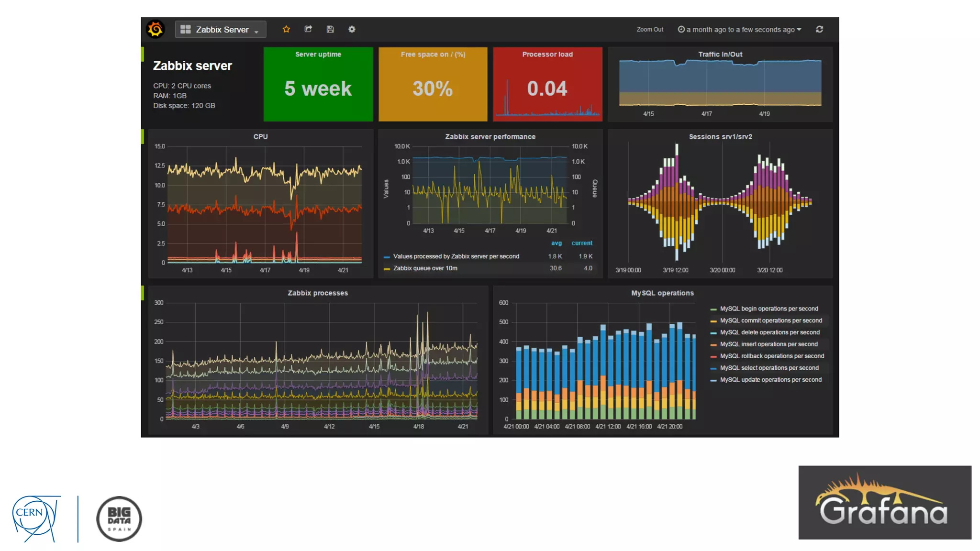Open the Zabbix processes panel title menu
Screen dimensions: 980x551
(x=318, y=293)
